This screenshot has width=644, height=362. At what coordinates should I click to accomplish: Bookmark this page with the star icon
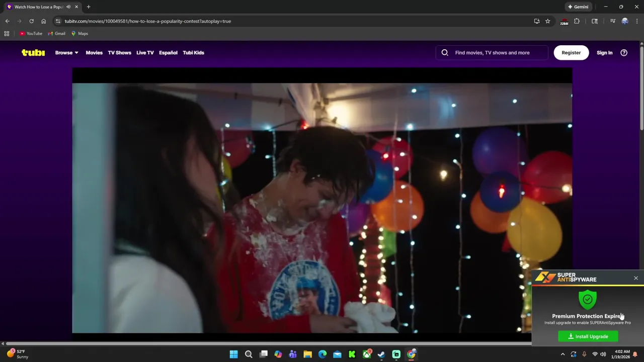coord(548,21)
